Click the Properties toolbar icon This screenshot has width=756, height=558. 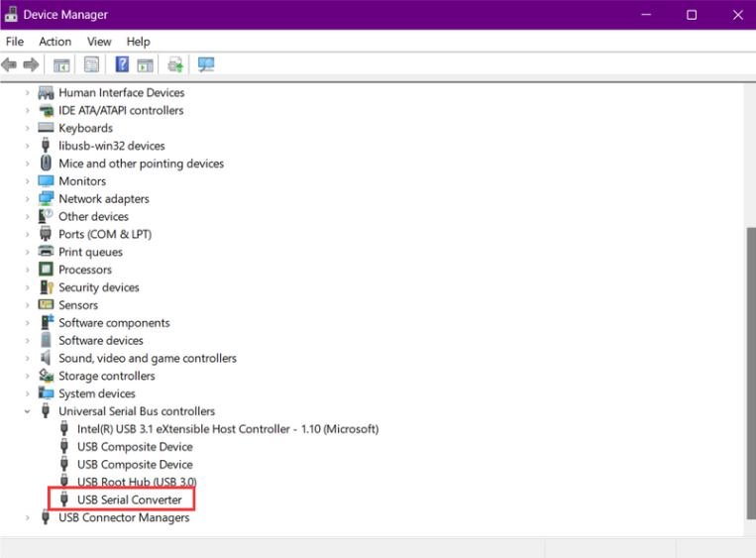tap(91, 65)
